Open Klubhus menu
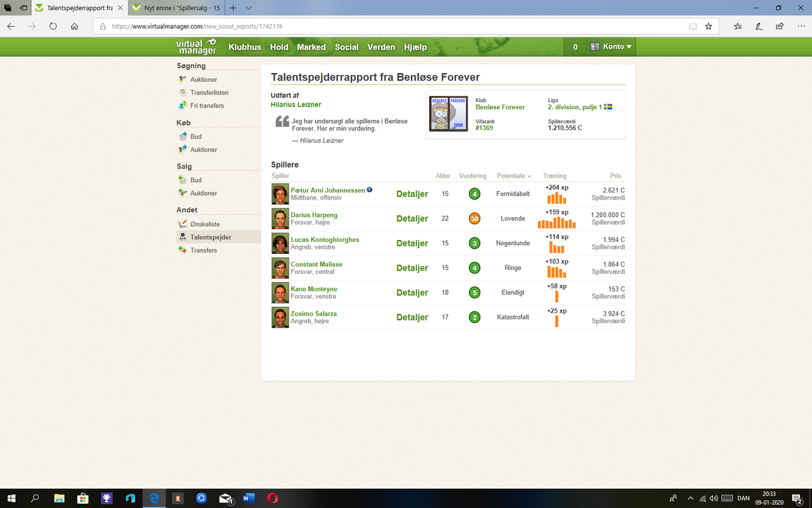The height and width of the screenshot is (508, 812). click(x=245, y=47)
